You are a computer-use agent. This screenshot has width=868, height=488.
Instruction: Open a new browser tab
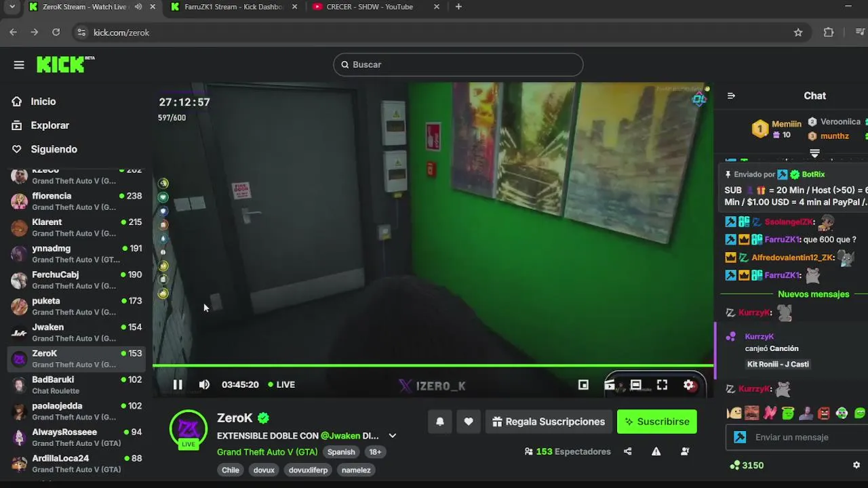point(458,7)
